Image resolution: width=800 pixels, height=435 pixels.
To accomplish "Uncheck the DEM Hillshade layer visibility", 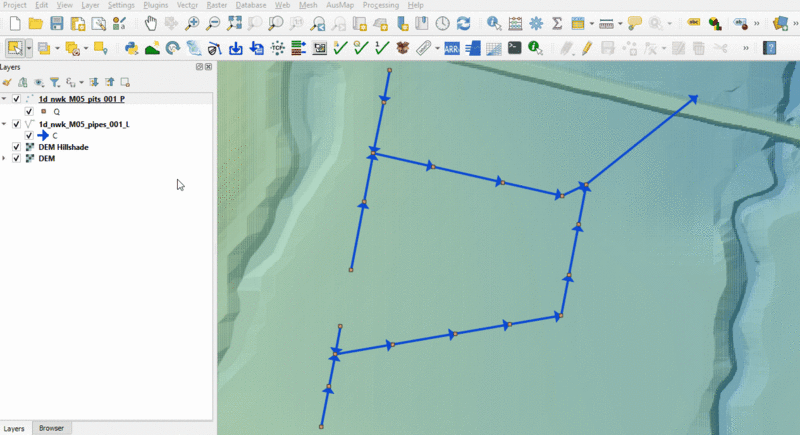I will point(16,147).
